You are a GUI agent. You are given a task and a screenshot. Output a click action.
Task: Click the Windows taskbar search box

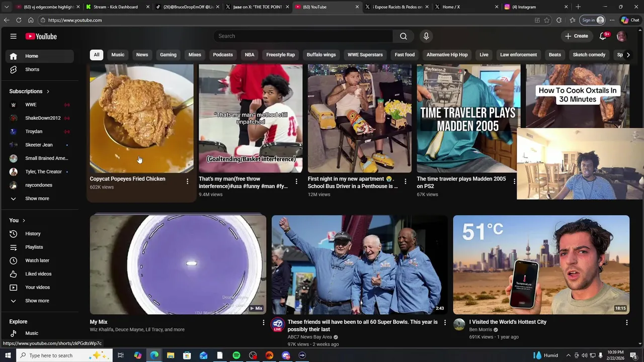64,355
